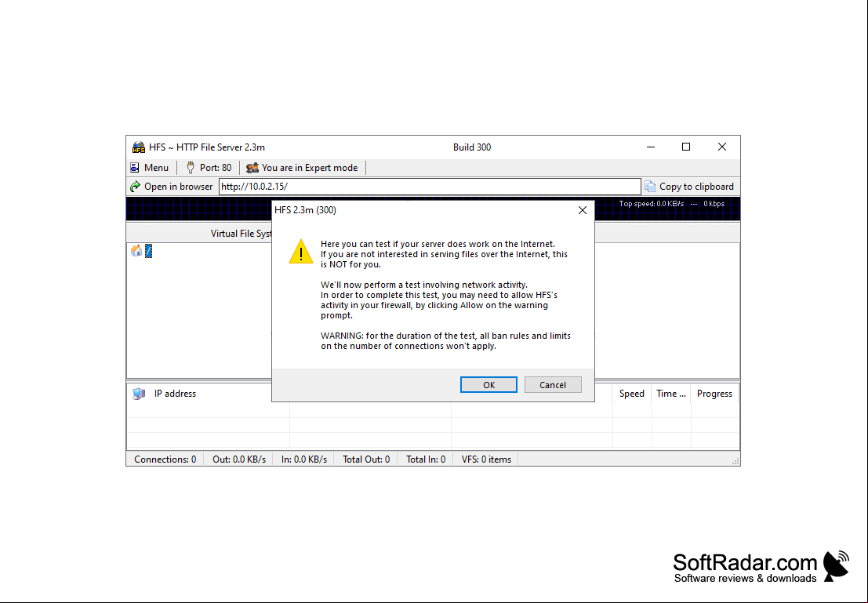Click the Time column header
This screenshot has width=868, height=603.
click(x=671, y=394)
